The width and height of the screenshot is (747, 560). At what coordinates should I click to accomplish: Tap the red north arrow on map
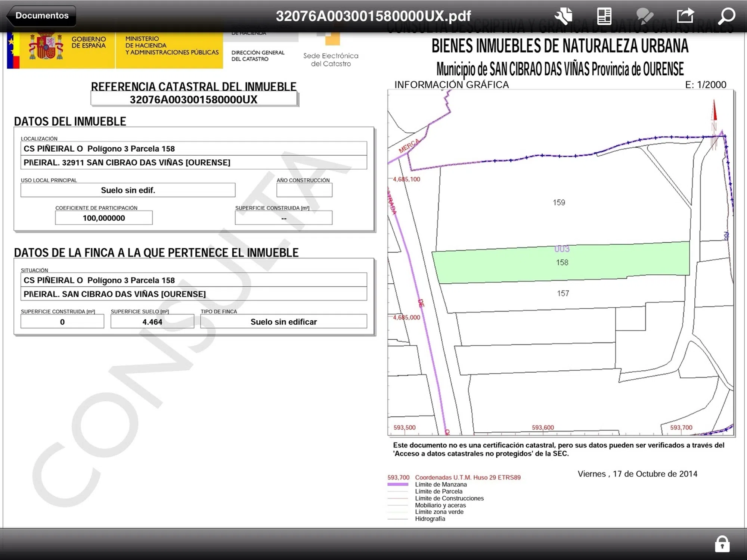click(x=714, y=112)
